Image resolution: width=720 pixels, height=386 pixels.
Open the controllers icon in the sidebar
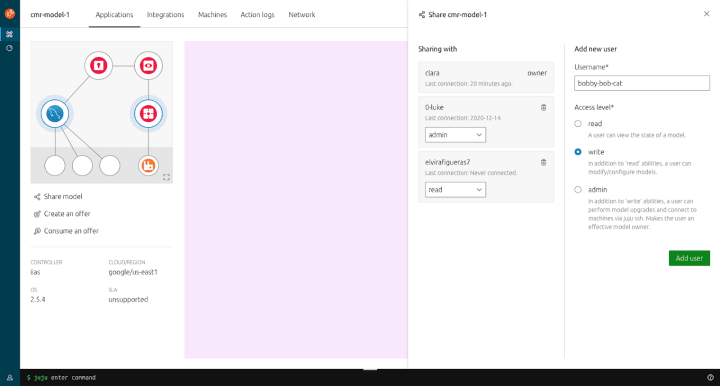9,48
